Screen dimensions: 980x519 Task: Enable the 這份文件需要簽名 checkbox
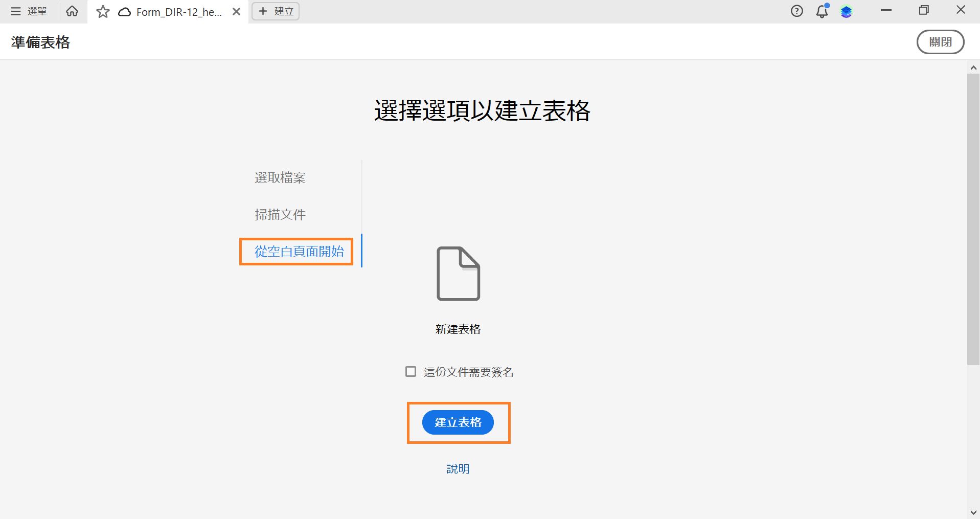[411, 372]
